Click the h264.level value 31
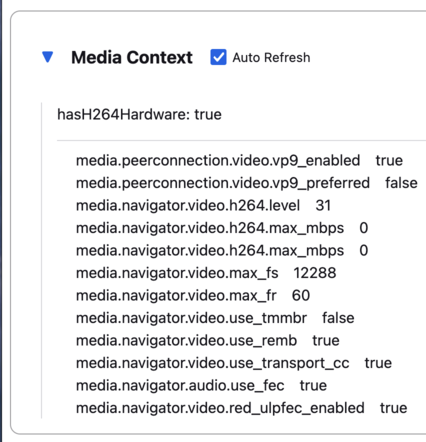Screen dimensions: 426x442 [x=323, y=205]
